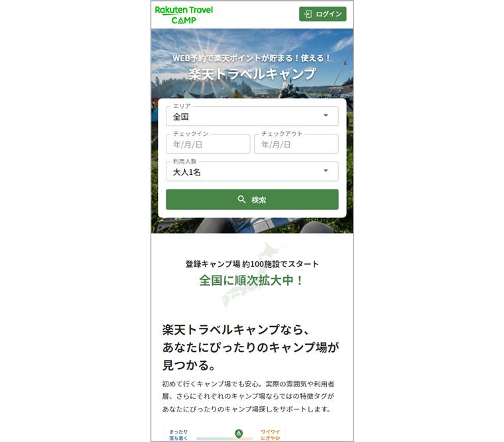Click the ログイン button
Viewport: 504px width, 442px height.
(x=322, y=14)
